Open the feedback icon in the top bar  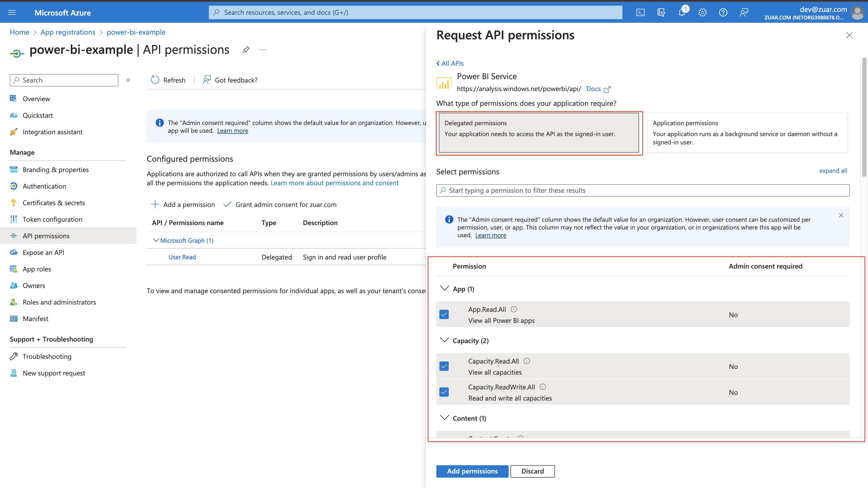[744, 12]
